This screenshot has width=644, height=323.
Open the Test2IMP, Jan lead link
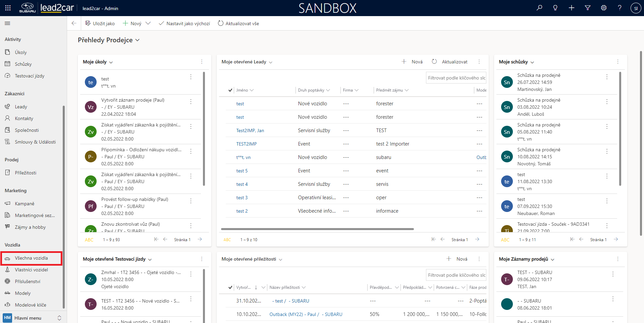(x=250, y=130)
